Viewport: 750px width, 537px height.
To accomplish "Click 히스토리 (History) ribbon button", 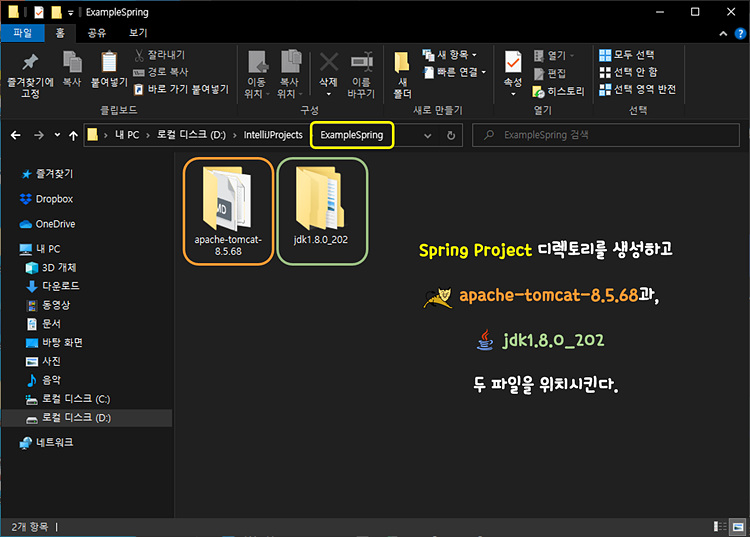I will (x=559, y=91).
